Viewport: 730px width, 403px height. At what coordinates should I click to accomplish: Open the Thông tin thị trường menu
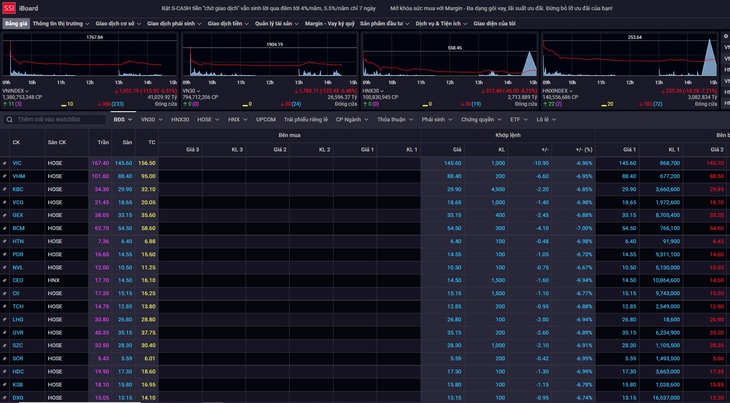tap(61, 23)
